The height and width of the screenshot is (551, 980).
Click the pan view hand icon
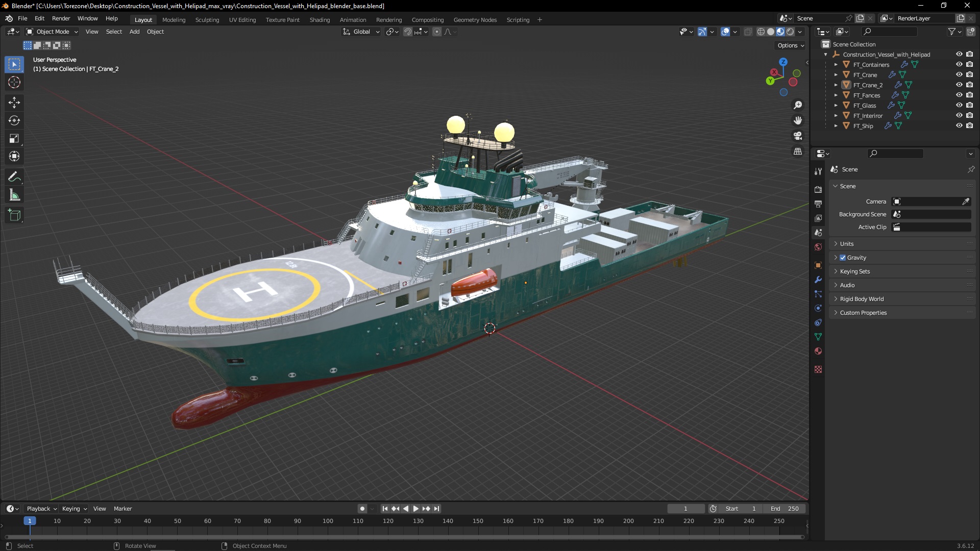pyautogui.click(x=798, y=120)
